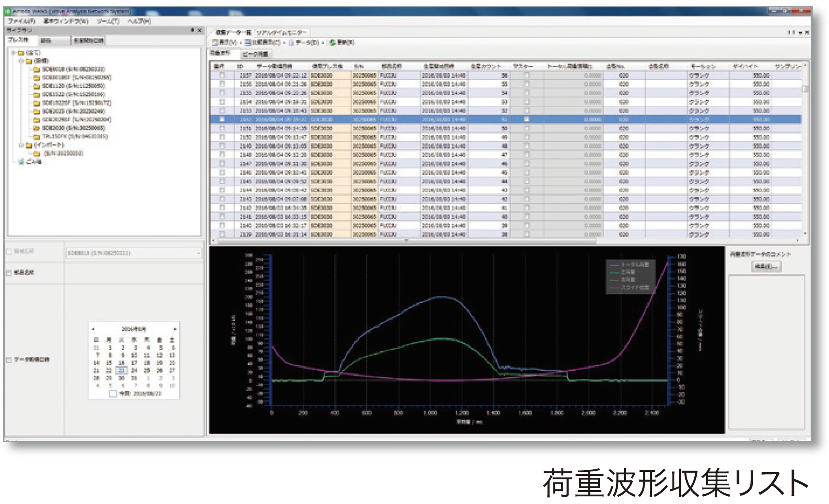This screenshot has height=504, width=829.
Task: Open the SDE8018 machine combo box
Action: click(x=134, y=253)
